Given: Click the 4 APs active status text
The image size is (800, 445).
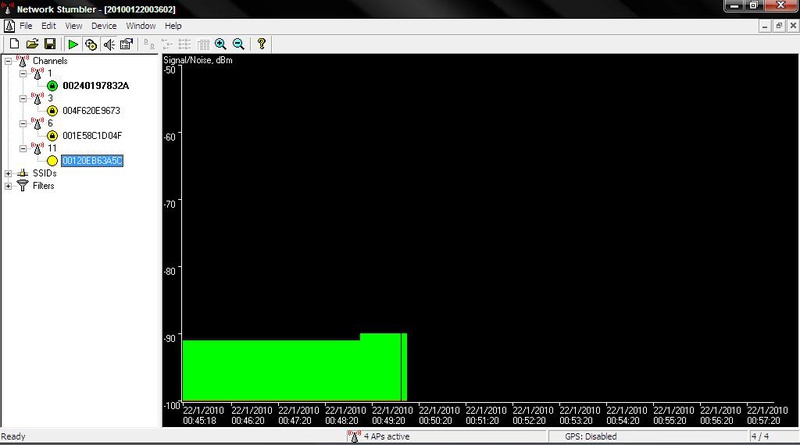Looking at the screenshot, I should click(387, 437).
